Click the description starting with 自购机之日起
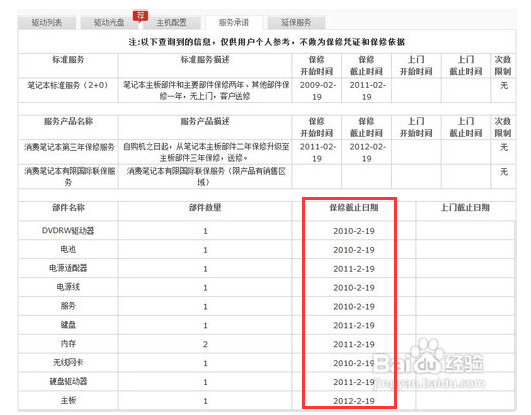This screenshot has width=531, height=415. coord(206,152)
